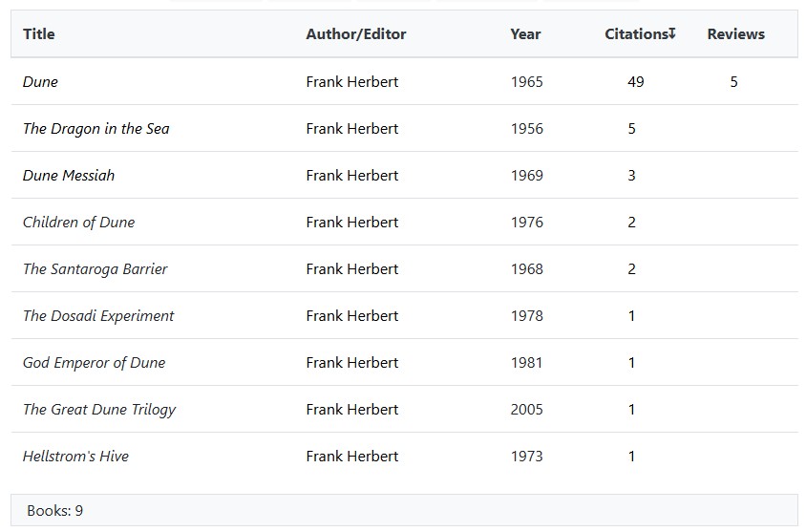Click the sort arrow beside Citations header
Viewport: 806px width, 532px height.
pos(672,33)
